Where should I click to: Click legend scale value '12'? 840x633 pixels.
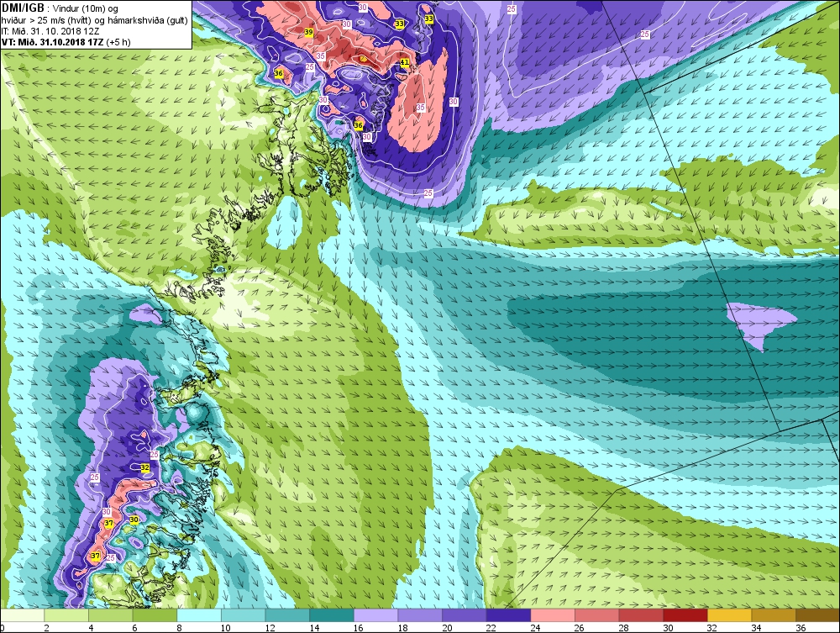270,628
